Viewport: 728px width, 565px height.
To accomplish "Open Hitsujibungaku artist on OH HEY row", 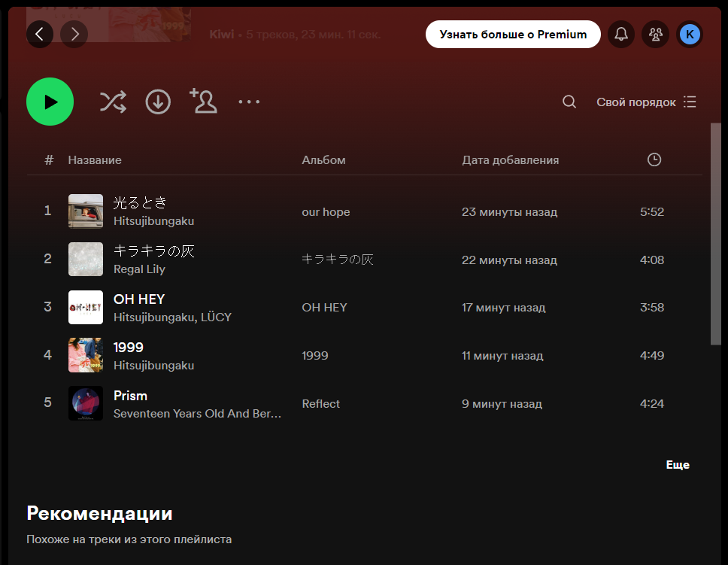I will [x=155, y=317].
